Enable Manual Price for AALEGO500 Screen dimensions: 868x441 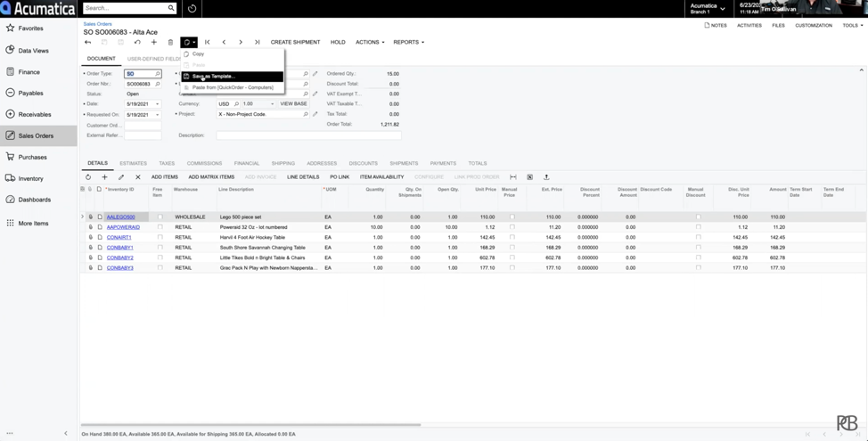pos(512,216)
